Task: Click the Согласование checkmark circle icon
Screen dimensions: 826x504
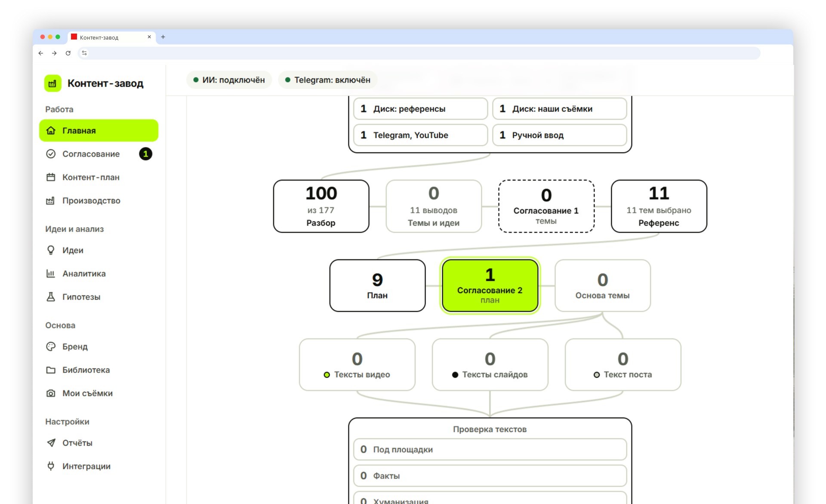Action: coord(51,154)
